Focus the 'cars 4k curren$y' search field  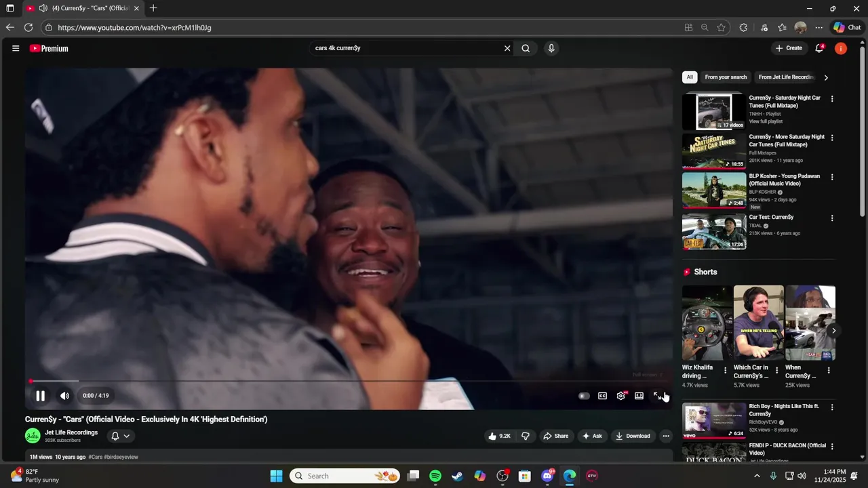[x=406, y=48]
